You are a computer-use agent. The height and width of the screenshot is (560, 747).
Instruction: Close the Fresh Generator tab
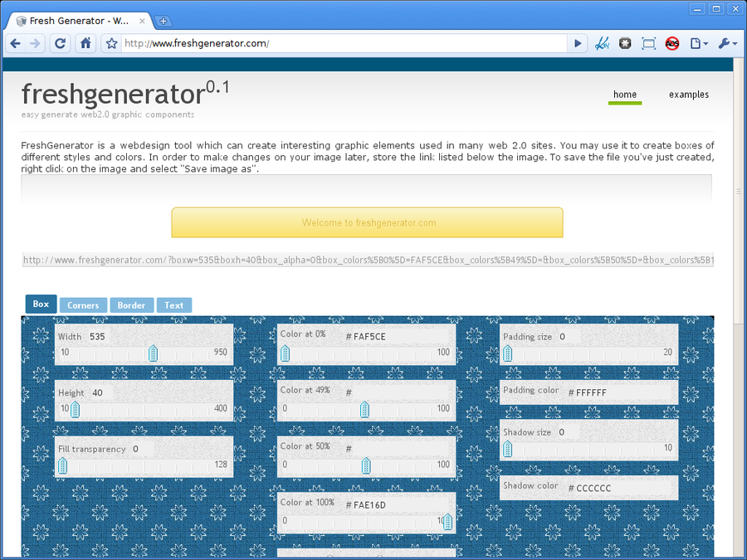(141, 21)
